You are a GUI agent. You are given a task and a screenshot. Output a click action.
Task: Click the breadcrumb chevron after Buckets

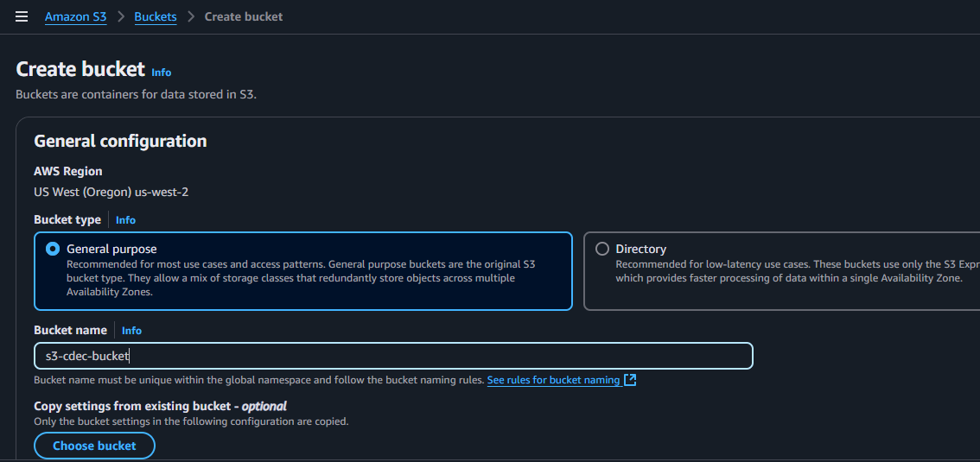(190, 16)
